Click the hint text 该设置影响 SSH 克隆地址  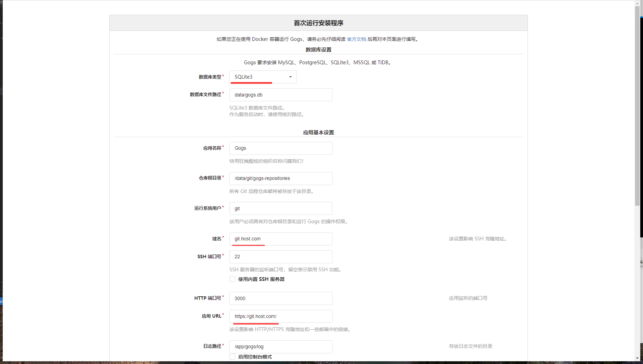(x=478, y=239)
